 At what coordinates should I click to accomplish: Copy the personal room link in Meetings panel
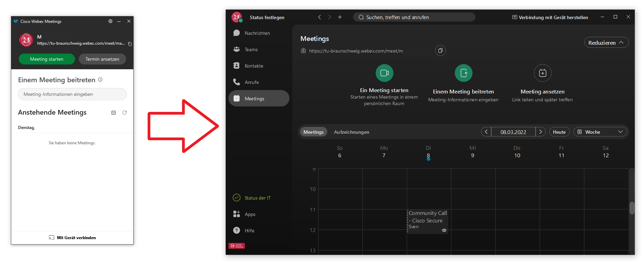[x=440, y=50]
